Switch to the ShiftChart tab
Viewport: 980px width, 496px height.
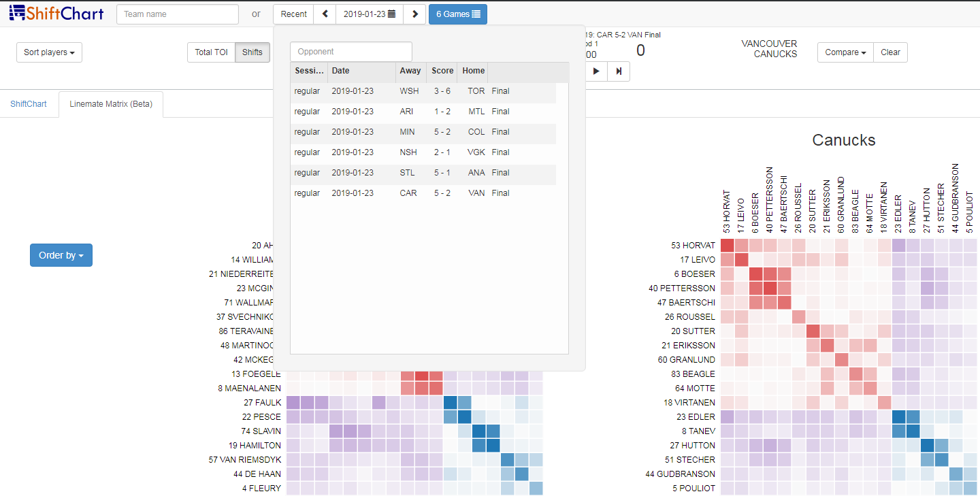pyautogui.click(x=29, y=104)
